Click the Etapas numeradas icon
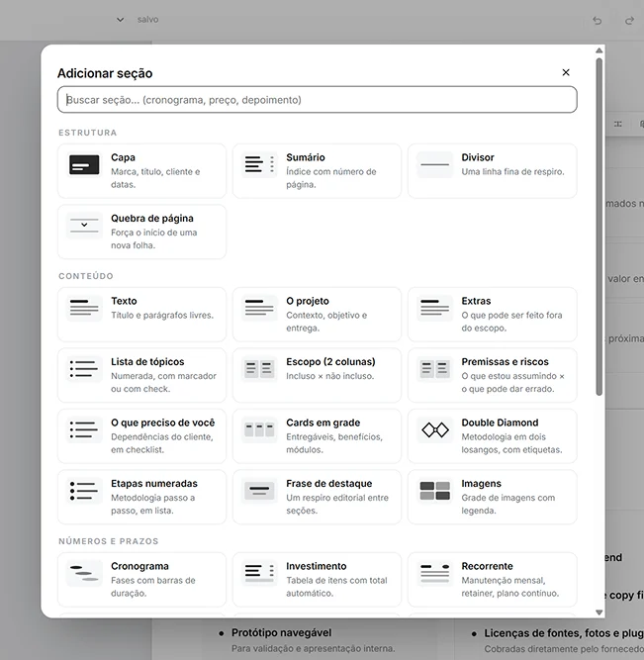Image resolution: width=644 pixels, height=660 pixels. [84, 491]
